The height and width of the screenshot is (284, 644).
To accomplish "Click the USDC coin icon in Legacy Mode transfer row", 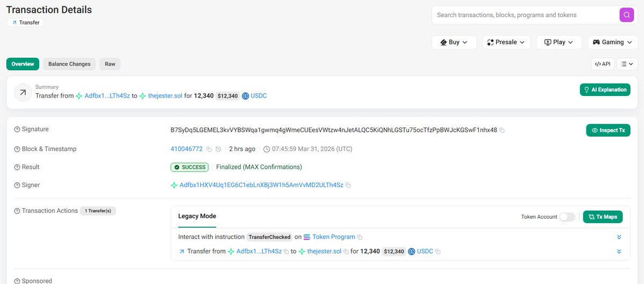I will (412, 251).
